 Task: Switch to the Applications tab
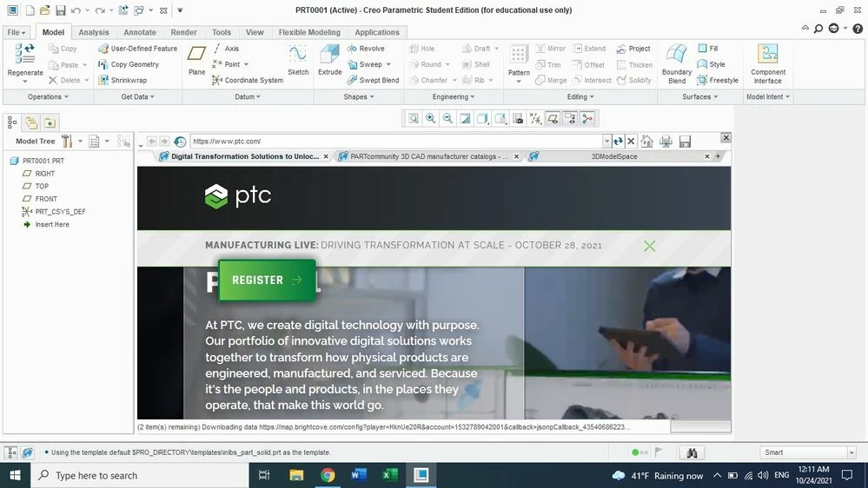click(377, 32)
